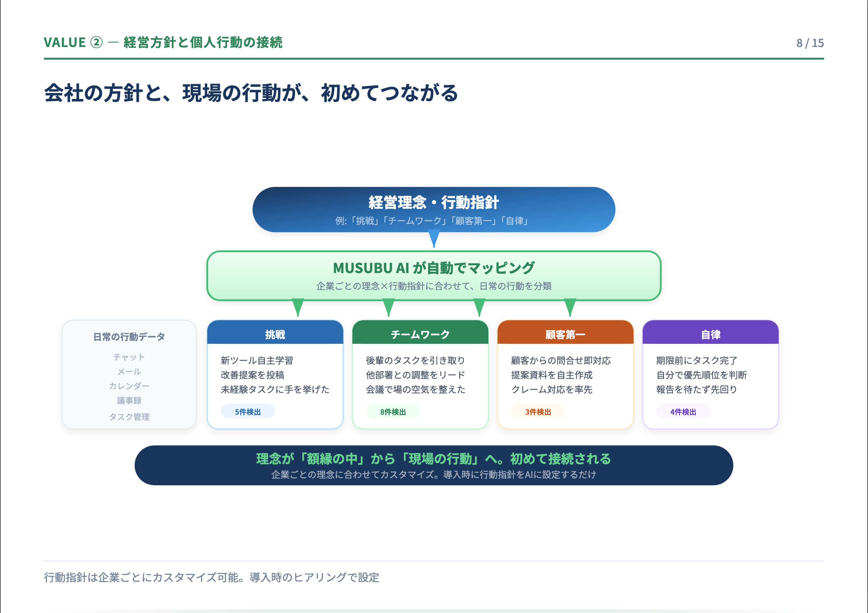Click the 挑戦 card header
Viewport: 868px width, 613px height.
click(x=275, y=334)
